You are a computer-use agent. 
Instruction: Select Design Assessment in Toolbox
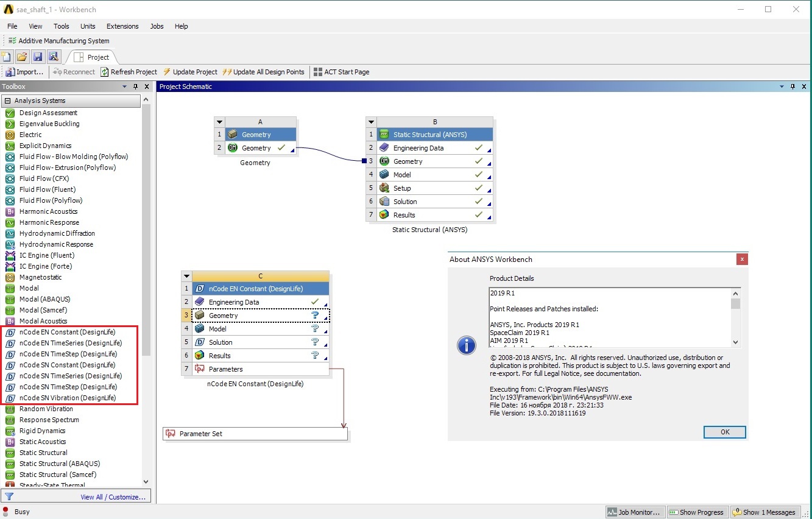click(x=48, y=113)
